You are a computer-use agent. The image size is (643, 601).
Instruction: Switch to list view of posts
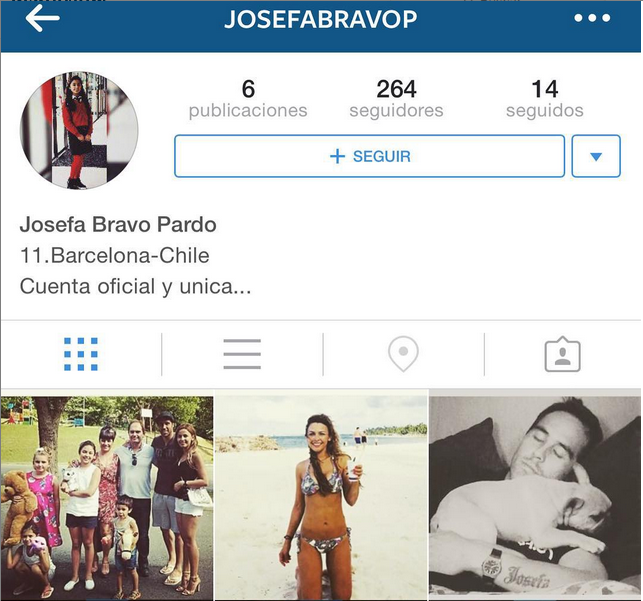pos(242,354)
